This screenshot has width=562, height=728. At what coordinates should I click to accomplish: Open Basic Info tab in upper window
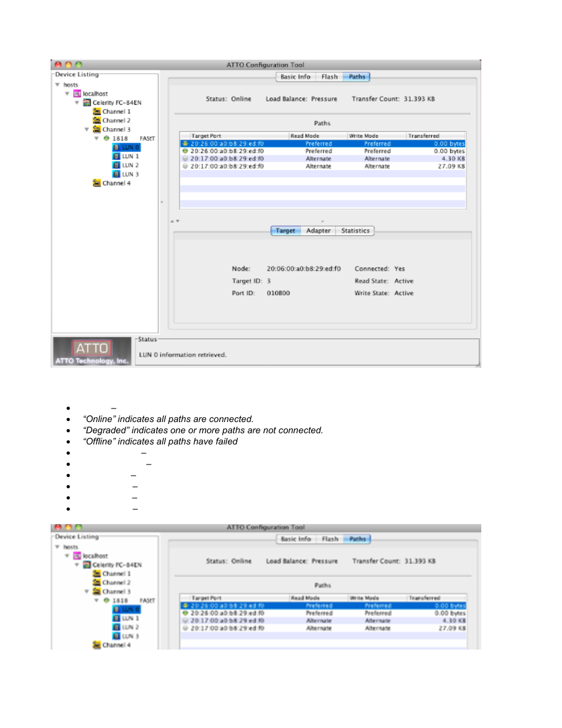tap(295, 77)
